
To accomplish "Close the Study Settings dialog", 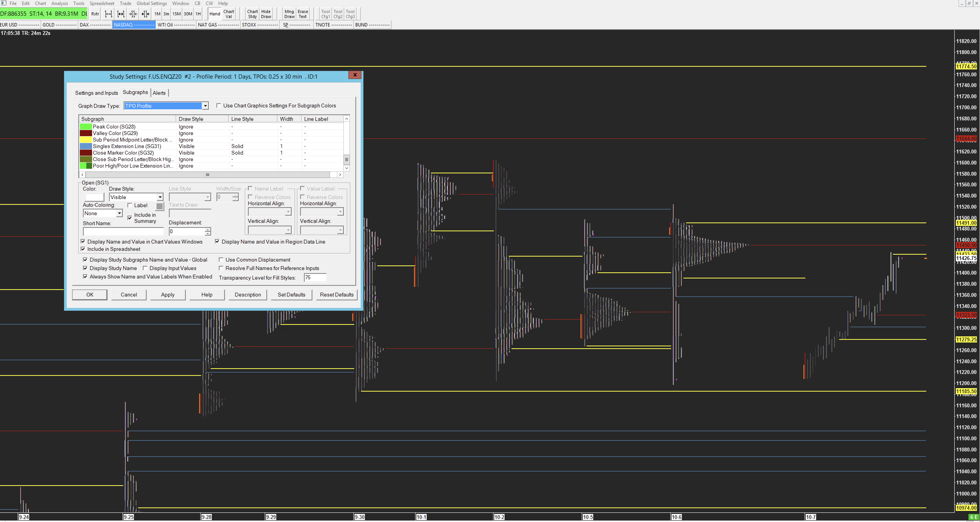I will 355,75.
